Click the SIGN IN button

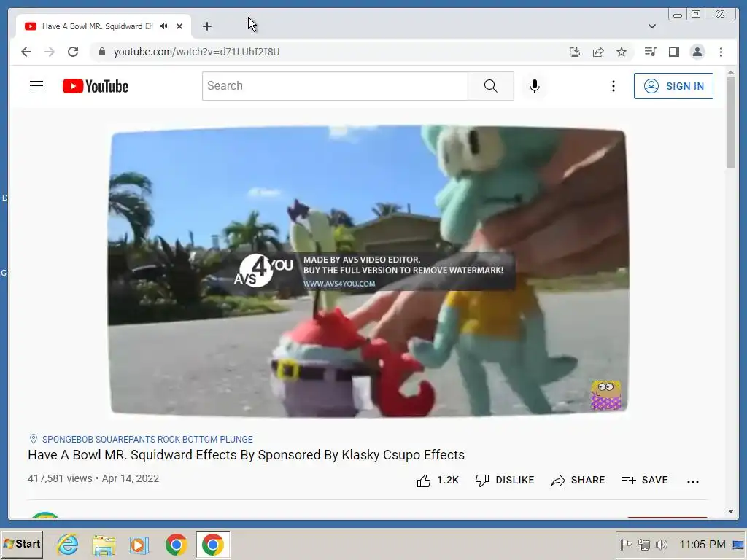click(673, 86)
